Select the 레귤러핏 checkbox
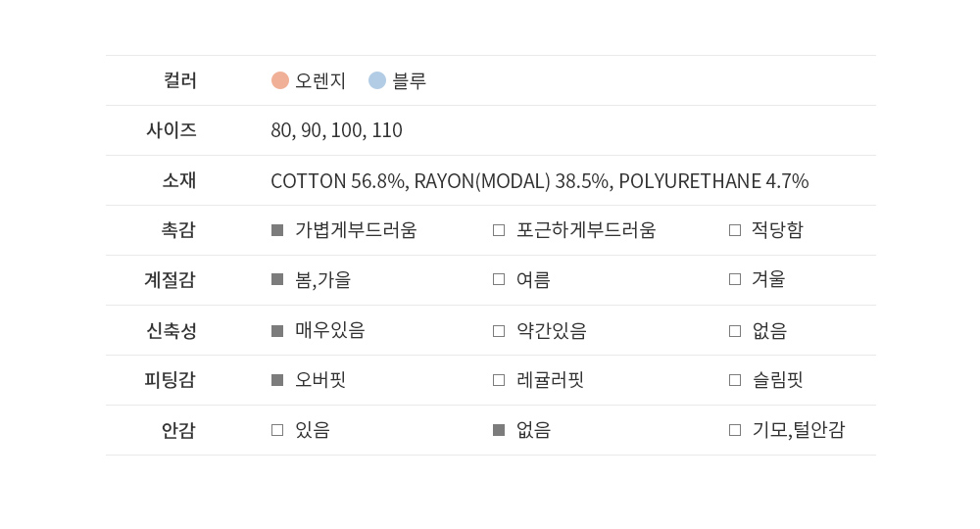 pos(499,380)
